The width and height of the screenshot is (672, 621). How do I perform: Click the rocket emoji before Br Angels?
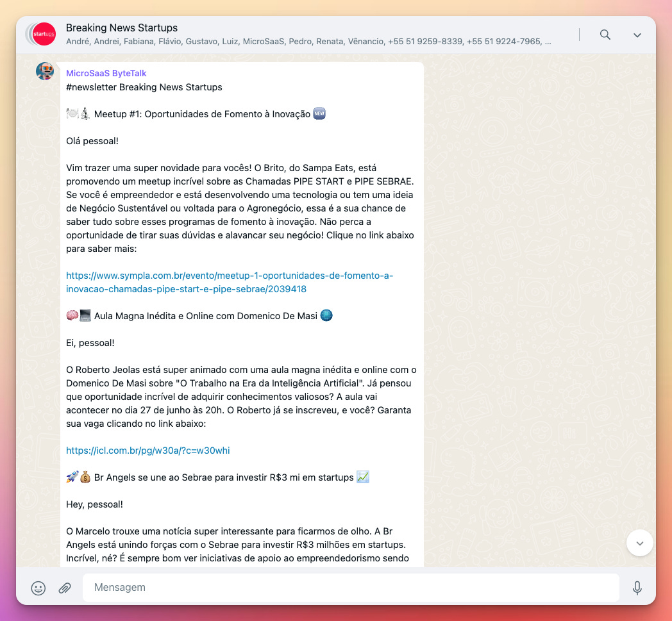tap(72, 477)
